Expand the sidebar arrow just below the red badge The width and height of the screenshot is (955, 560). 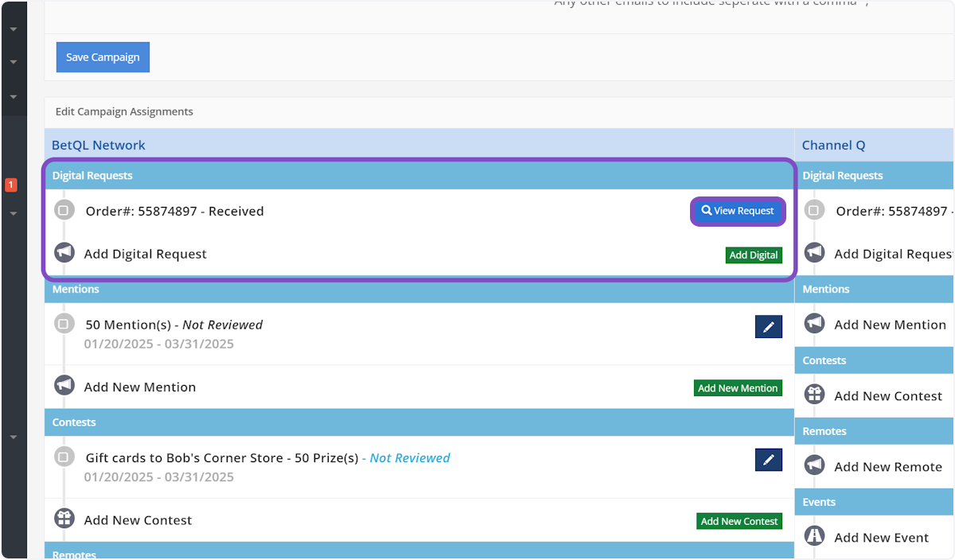(14, 213)
